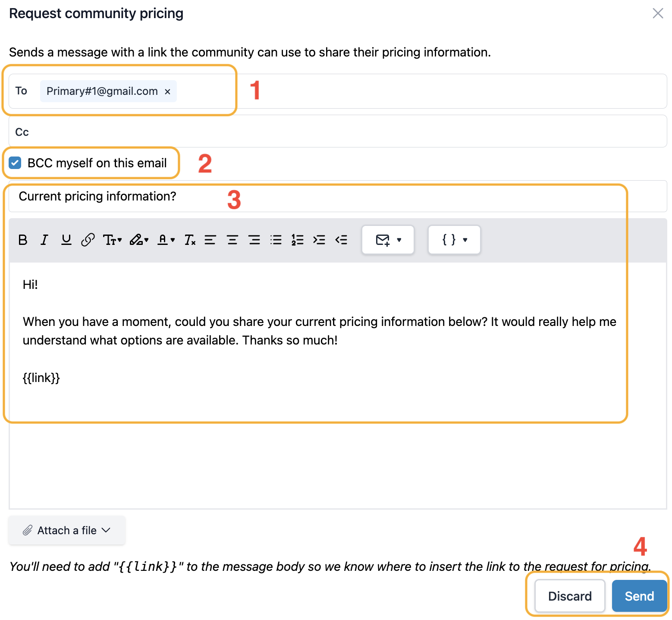This screenshot has width=672, height=620.
Task: Insert a hyperlink with link icon
Action: tap(88, 240)
